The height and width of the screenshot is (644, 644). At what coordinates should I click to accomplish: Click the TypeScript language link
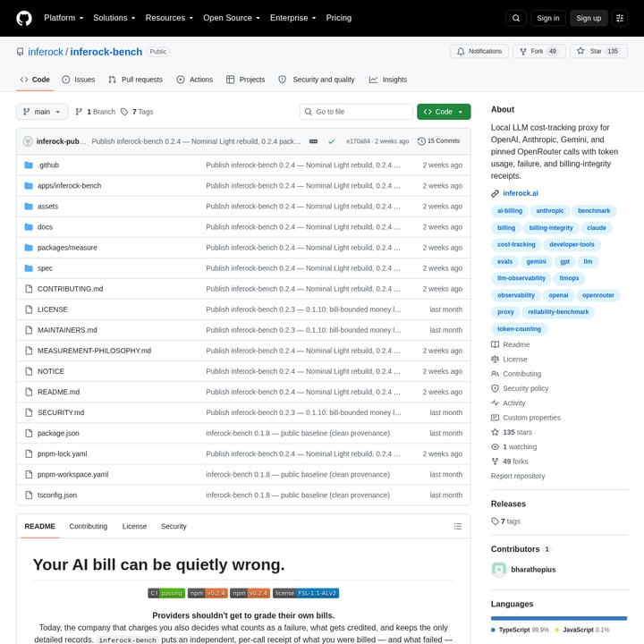point(520,630)
